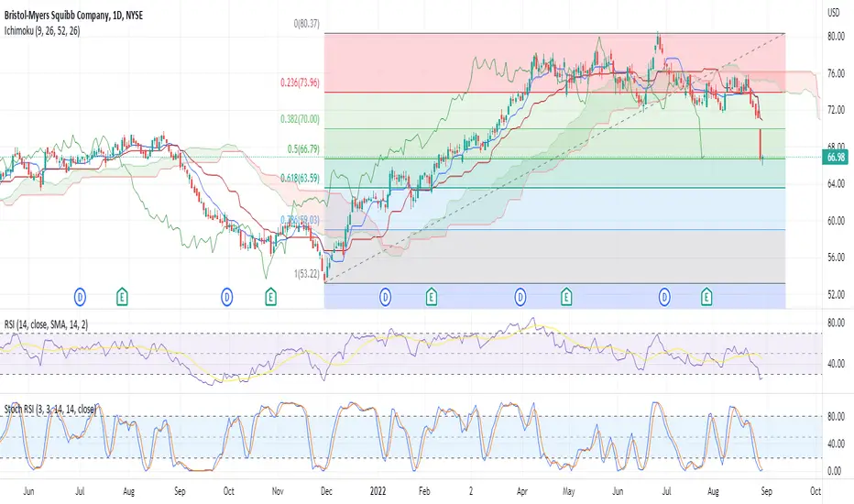Click the Fibonacci 1(53.22) level label
This screenshot has width=854, height=504.
click(x=307, y=273)
